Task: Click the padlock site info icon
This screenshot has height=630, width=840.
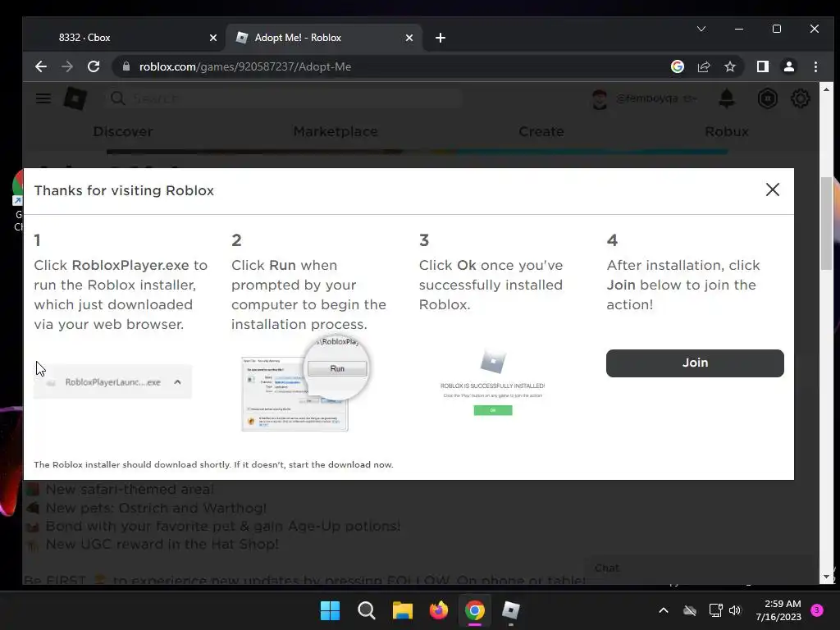Action: [126, 66]
